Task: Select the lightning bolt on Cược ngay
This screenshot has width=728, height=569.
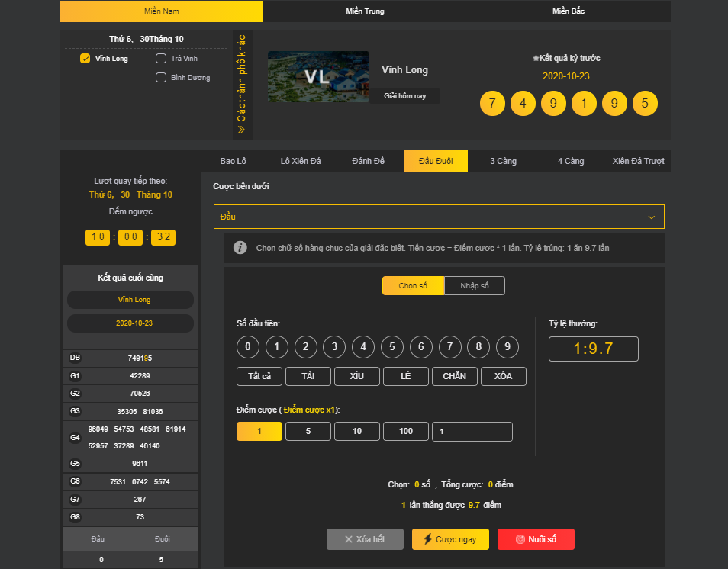Action: pyautogui.click(x=429, y=539)
